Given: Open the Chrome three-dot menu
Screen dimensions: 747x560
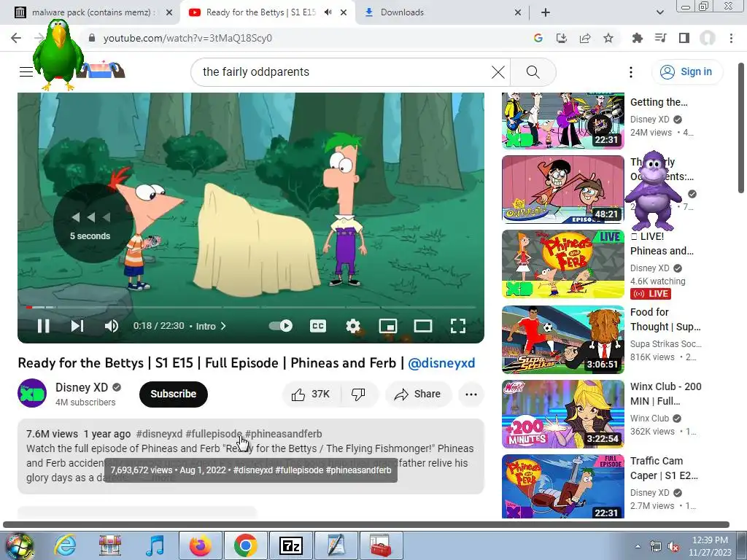Looking at the screenshot, I should pyautogui.click(x=731, y=38).
